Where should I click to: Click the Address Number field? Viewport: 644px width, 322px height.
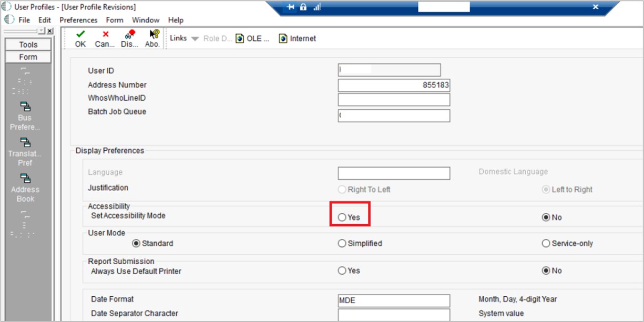point(394,85)
